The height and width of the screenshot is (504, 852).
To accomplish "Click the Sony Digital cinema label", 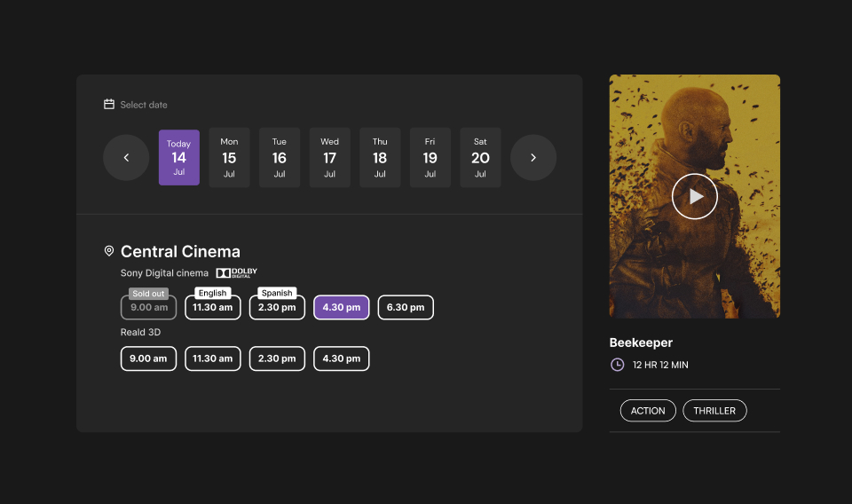I will pyautogui.click(x=164, y=273).
